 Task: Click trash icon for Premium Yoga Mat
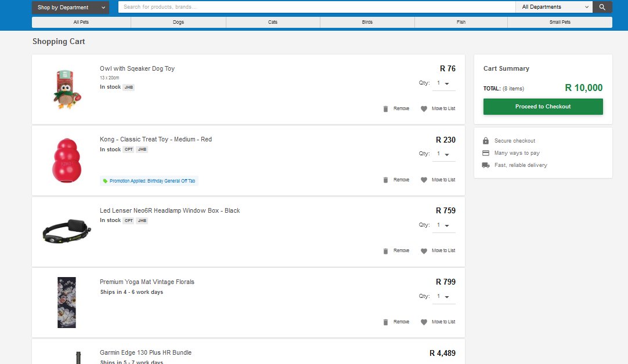pos(386,322)
